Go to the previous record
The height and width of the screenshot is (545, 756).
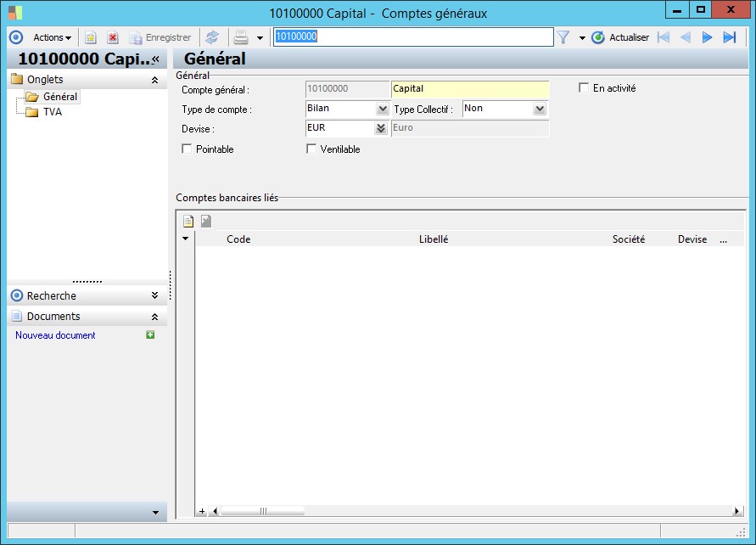(x=685, y=37)
